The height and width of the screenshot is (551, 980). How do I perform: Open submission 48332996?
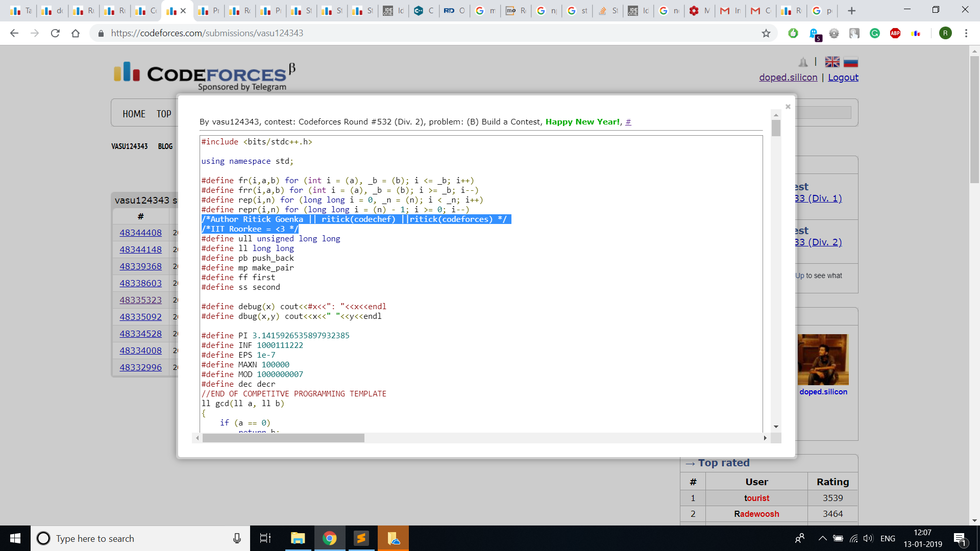(140, 367)
